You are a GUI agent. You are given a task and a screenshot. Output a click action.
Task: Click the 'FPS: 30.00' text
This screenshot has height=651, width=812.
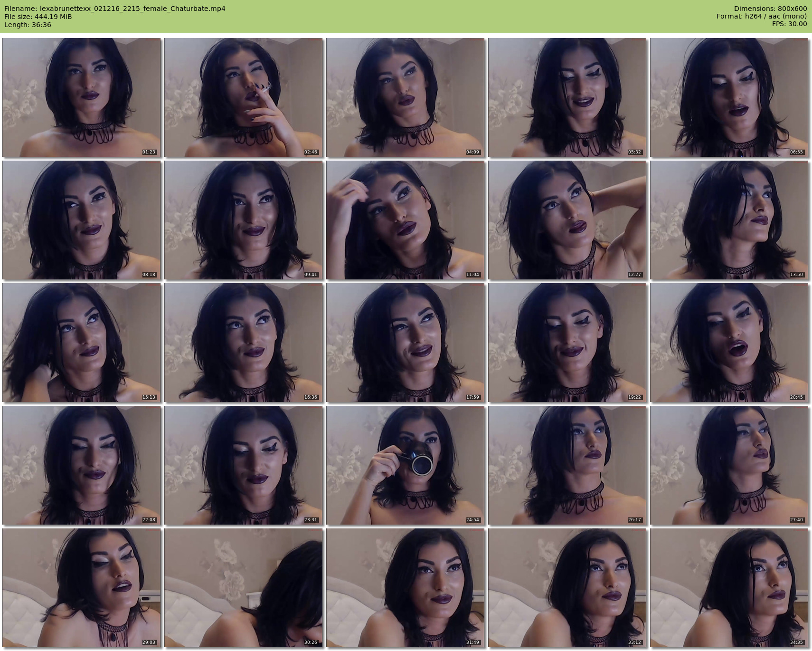(x=790, y=25)
